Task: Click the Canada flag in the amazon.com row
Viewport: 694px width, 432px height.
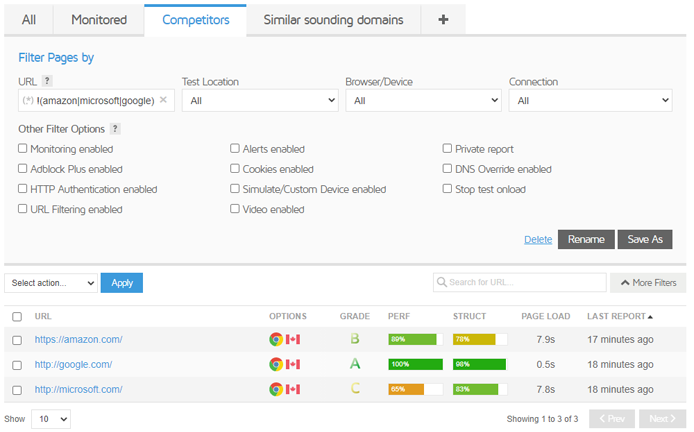Action: click(x=293, y=339)
